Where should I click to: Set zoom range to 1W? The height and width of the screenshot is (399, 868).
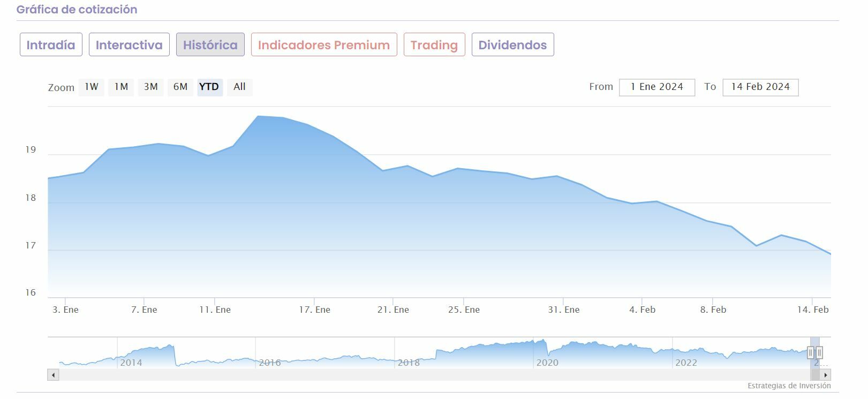coord(92,87)
